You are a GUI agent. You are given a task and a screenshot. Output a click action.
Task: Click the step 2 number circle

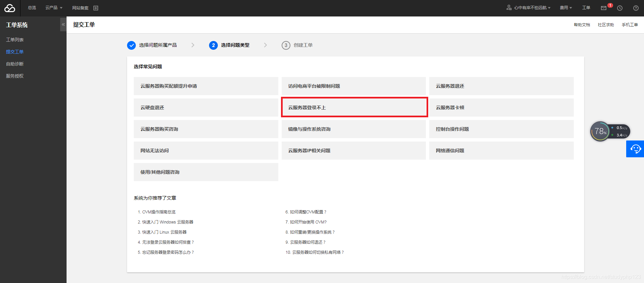coord(213,45)
